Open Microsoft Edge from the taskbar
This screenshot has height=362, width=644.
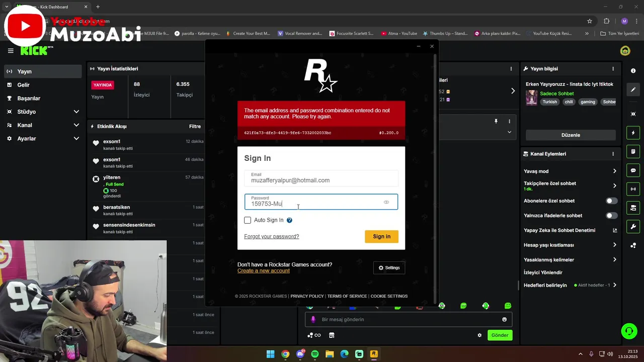point(344,354)
